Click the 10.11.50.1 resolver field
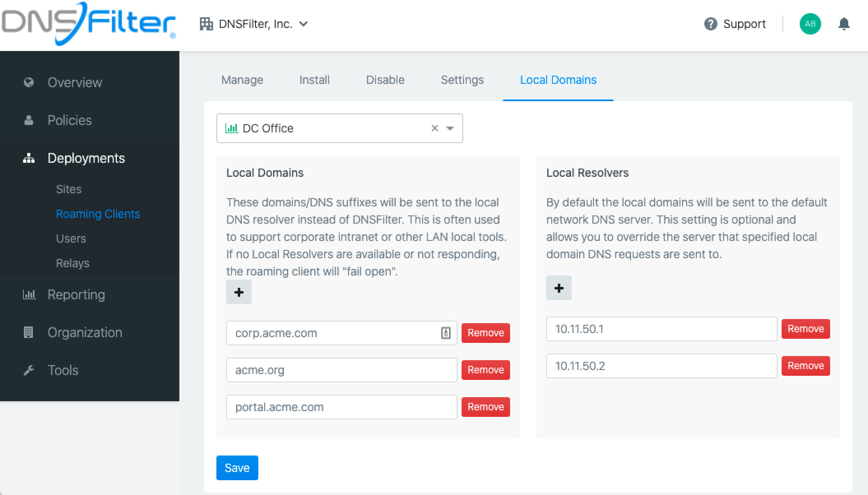This screenshot has height=495, width=868. (661, 329)
